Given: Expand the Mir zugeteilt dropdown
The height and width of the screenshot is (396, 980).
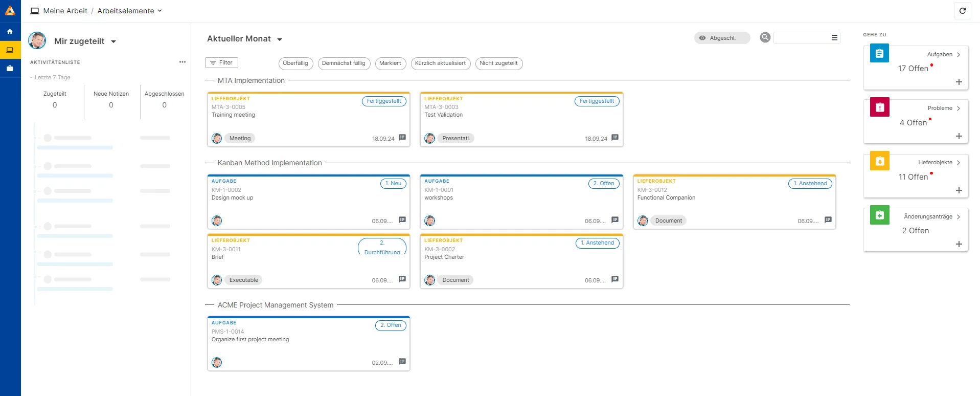Looking at the screenshot, I should (113, 41).
